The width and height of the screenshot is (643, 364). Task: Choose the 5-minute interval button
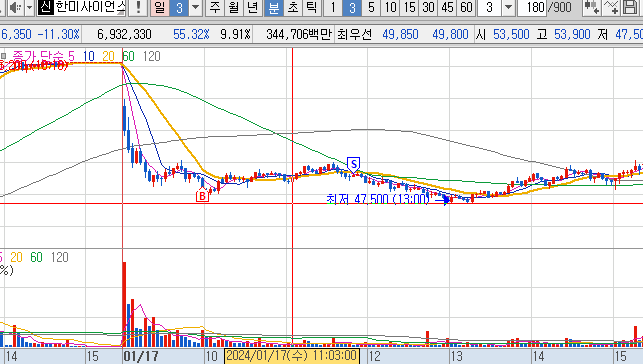tap(371, 7)
